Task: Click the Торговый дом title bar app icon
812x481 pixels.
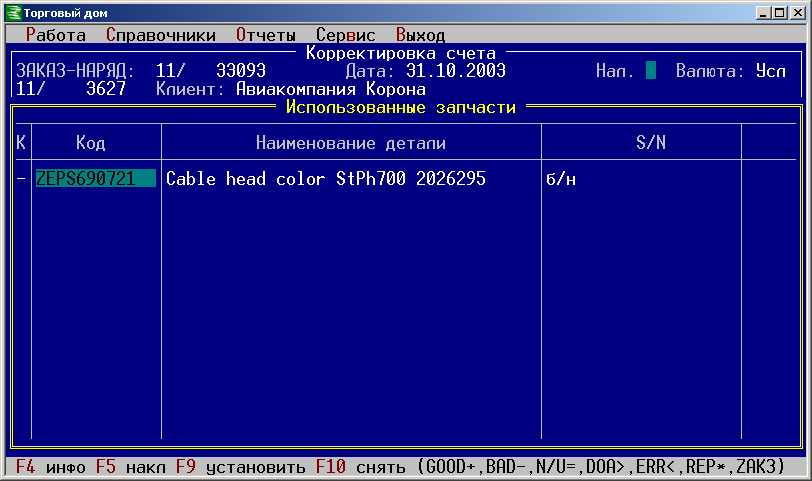Action: coord(14,13)
